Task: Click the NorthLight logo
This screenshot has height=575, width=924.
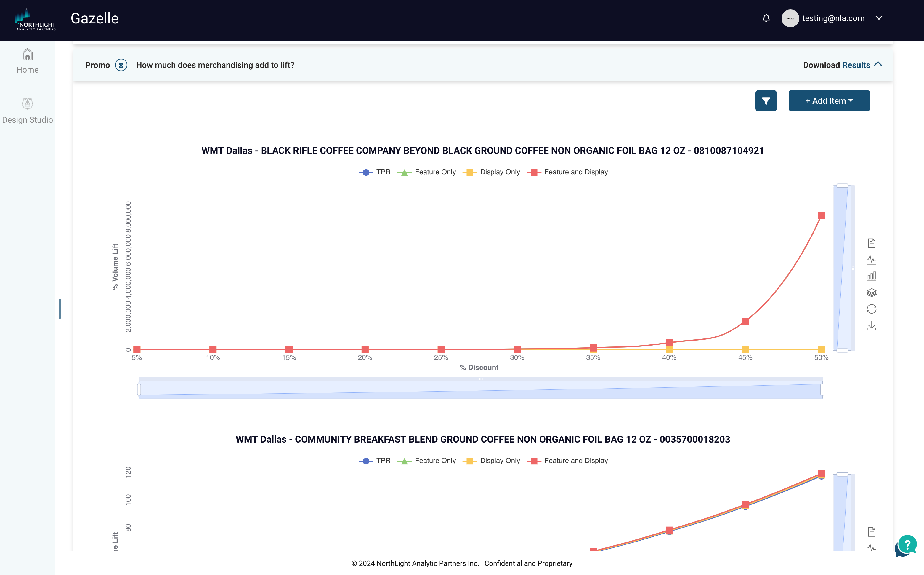Action: tap(35, 19)
